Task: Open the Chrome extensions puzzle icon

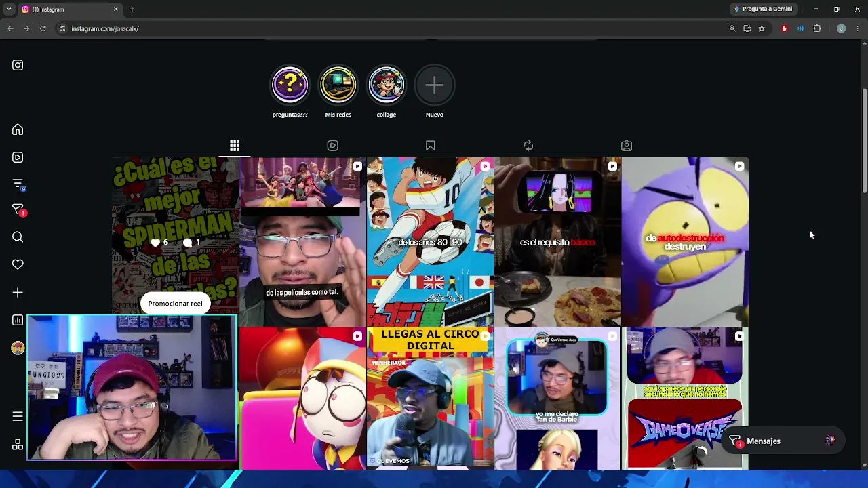Action: click(x=817, y=28)
